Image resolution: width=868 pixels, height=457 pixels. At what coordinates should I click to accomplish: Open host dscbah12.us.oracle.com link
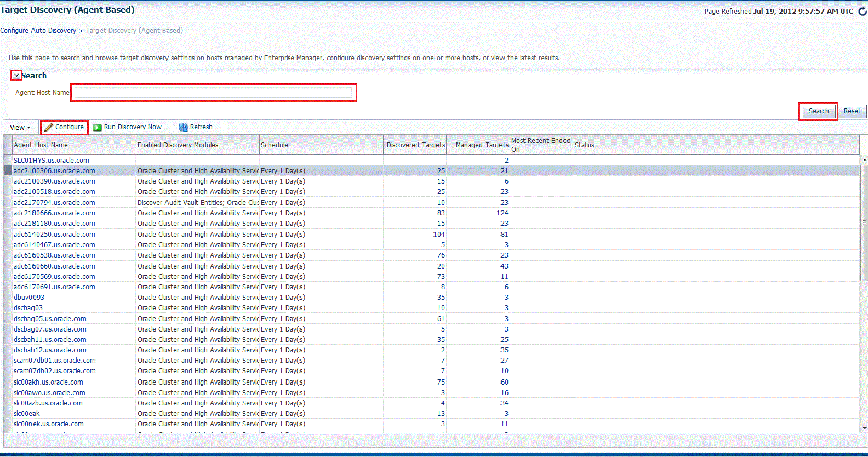coord(50,350)
